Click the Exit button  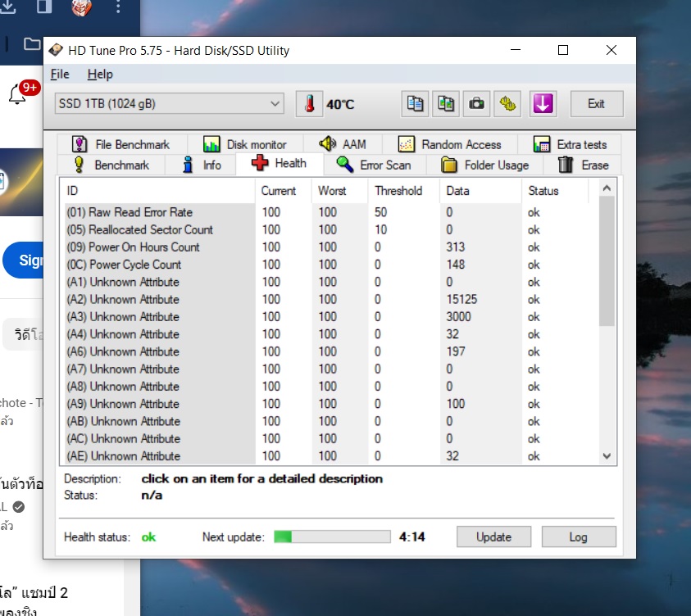pyautogui.click(x=596, y=104)
